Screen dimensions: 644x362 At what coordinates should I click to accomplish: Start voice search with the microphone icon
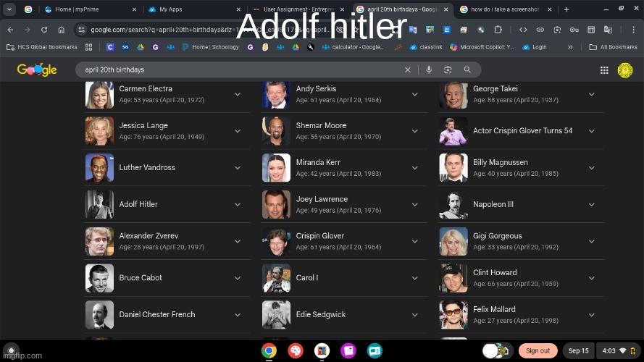429,70
